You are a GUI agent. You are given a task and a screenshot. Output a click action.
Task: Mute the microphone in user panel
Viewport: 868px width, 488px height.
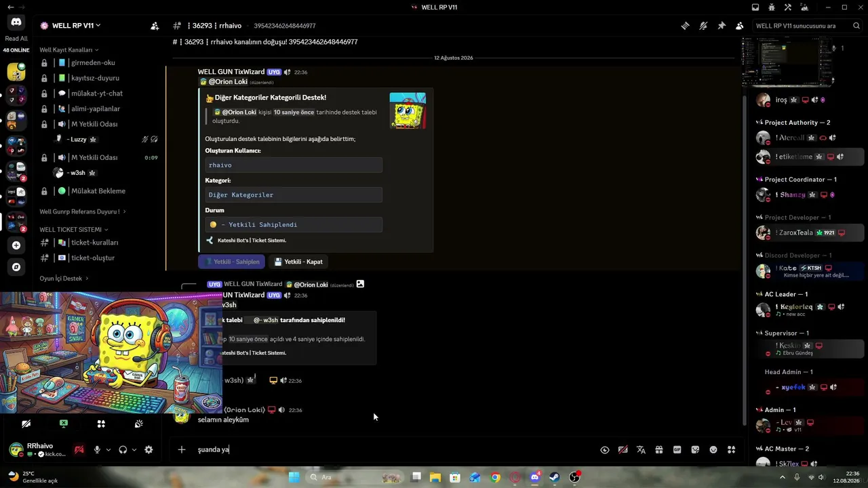coord(97,449)
